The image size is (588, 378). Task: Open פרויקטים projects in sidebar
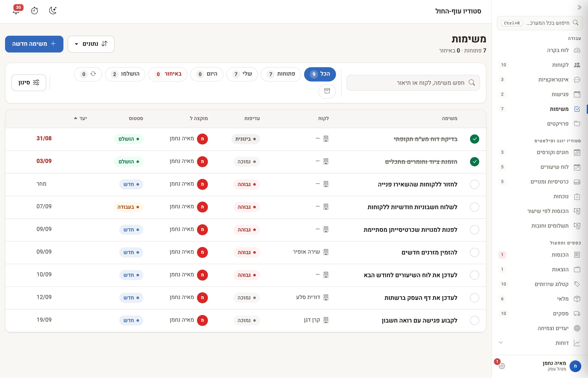(x=540, y=124)
